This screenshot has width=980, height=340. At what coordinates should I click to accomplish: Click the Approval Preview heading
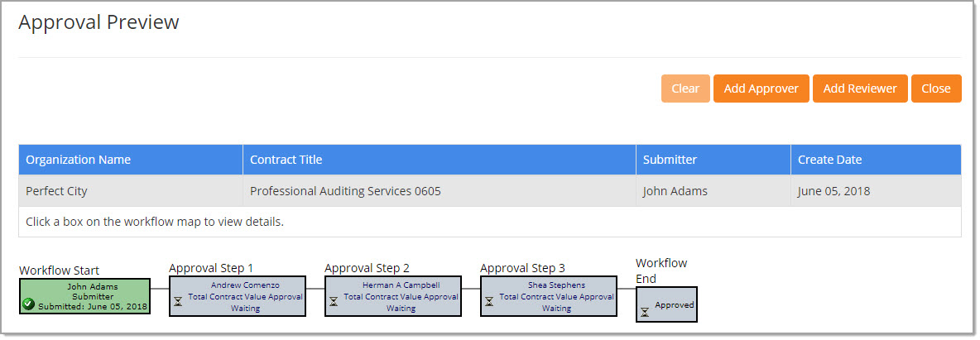98,22
